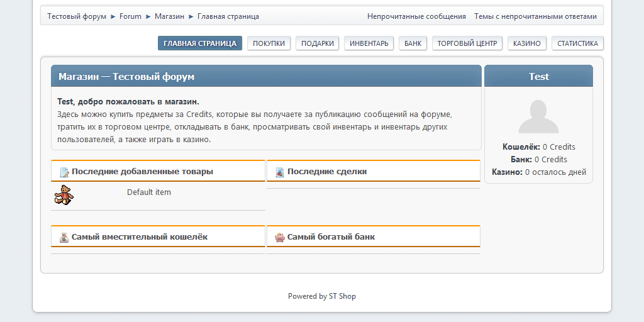Click the piggy bank icon beside Самый богатый банк
644x322 pixels.
click(x=280, y=238)
